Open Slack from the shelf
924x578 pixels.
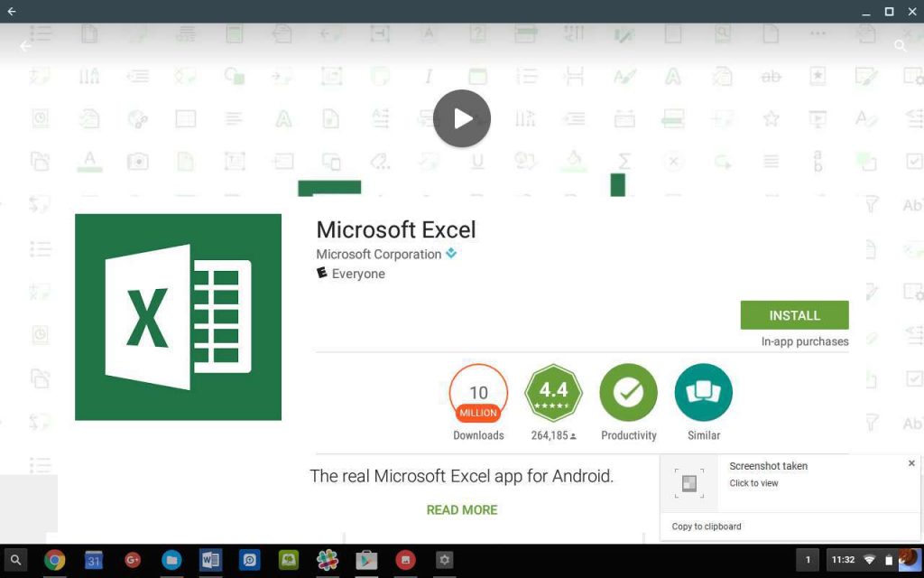327,560
